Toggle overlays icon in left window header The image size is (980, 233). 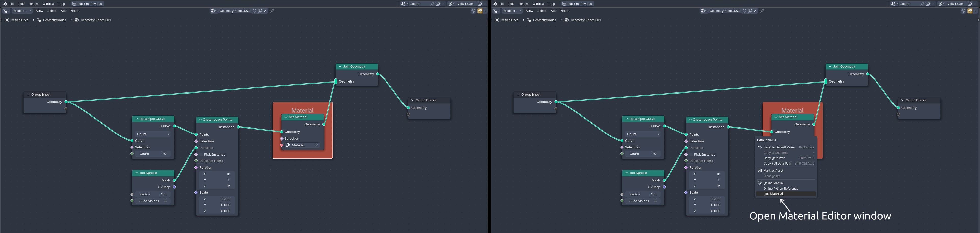[480, 11]
